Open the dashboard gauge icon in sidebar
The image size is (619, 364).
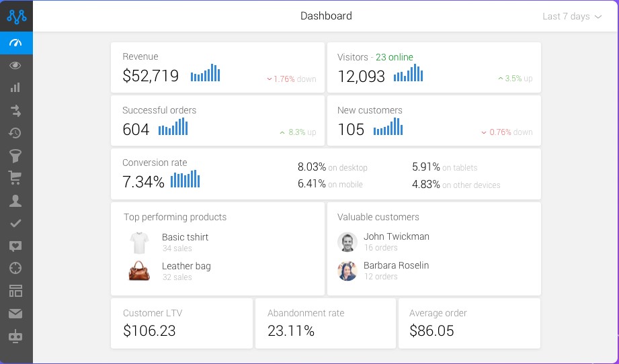coord(16,43)
